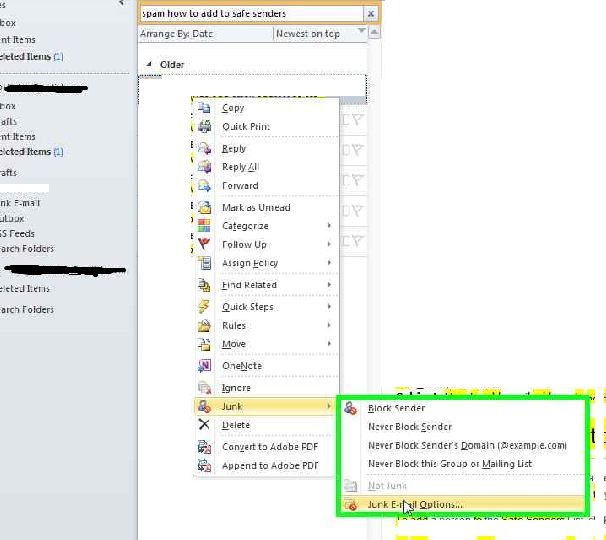Click the Delete X icon
Viewport: 606px width, 540px height.
(205, 425)
